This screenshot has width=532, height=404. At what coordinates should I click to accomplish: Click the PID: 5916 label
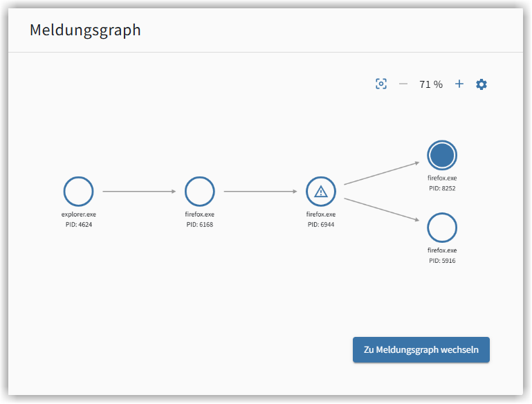pyautogui.click(x=442, y=261)
